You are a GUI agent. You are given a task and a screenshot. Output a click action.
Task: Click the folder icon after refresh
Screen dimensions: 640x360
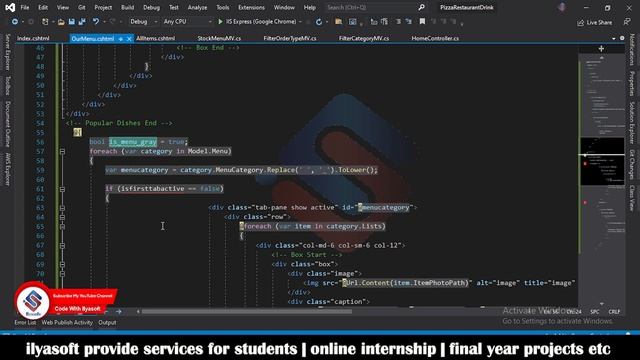(338, 22)
